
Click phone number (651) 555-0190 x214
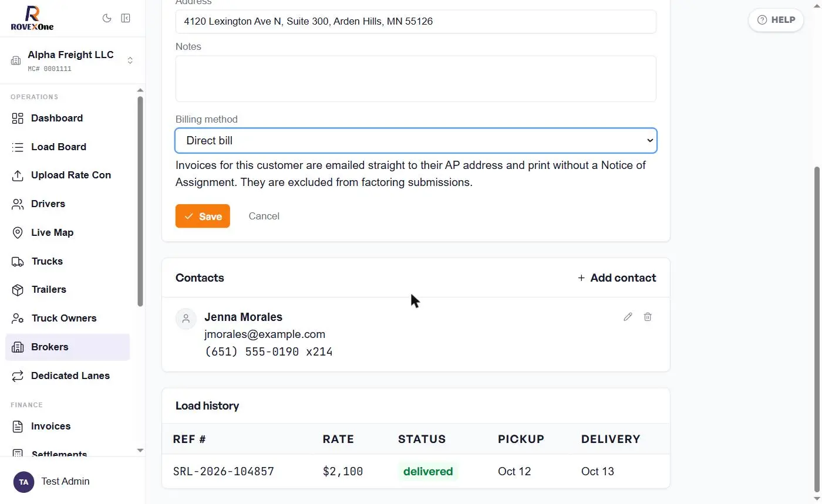[x=268, y=352]
